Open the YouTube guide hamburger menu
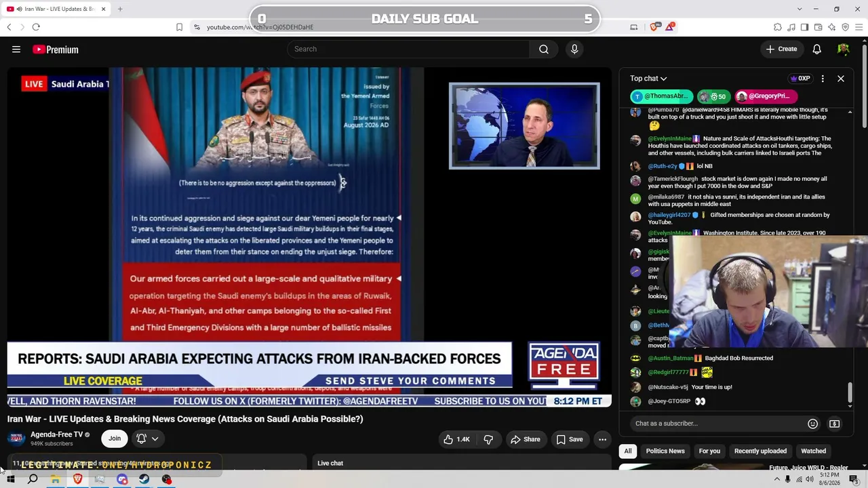The width and height of the screenshot is (868, 488). coord(16,49)
